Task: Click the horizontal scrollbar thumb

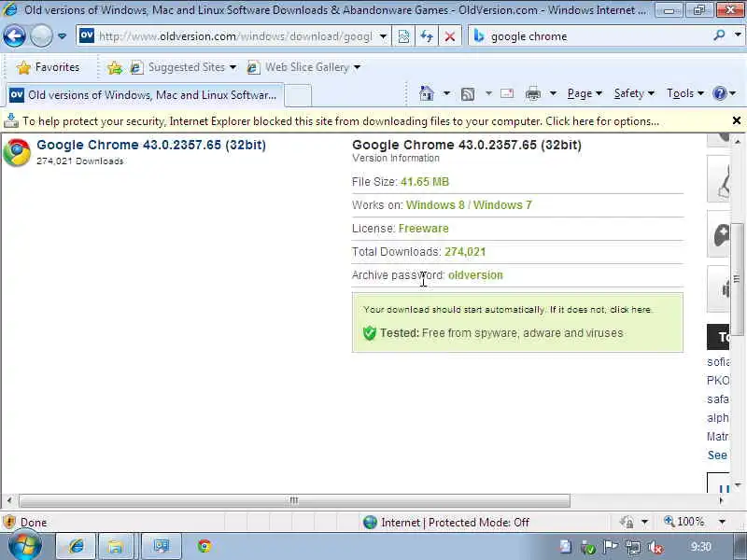Action: tap(294, 500)
